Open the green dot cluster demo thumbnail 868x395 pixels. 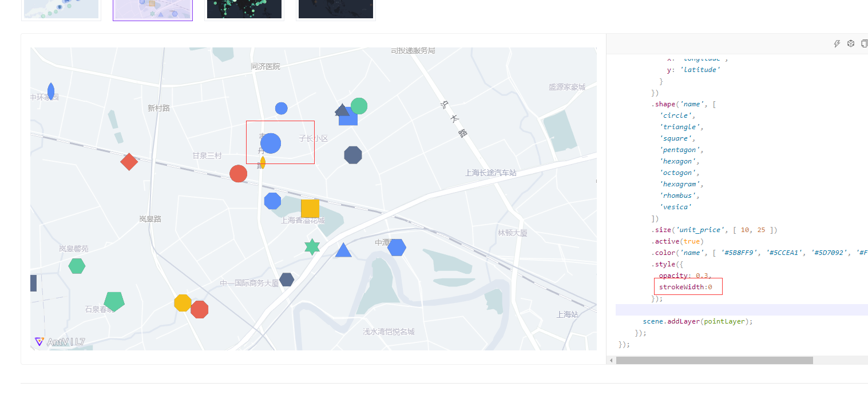click(x=244, y=9)
